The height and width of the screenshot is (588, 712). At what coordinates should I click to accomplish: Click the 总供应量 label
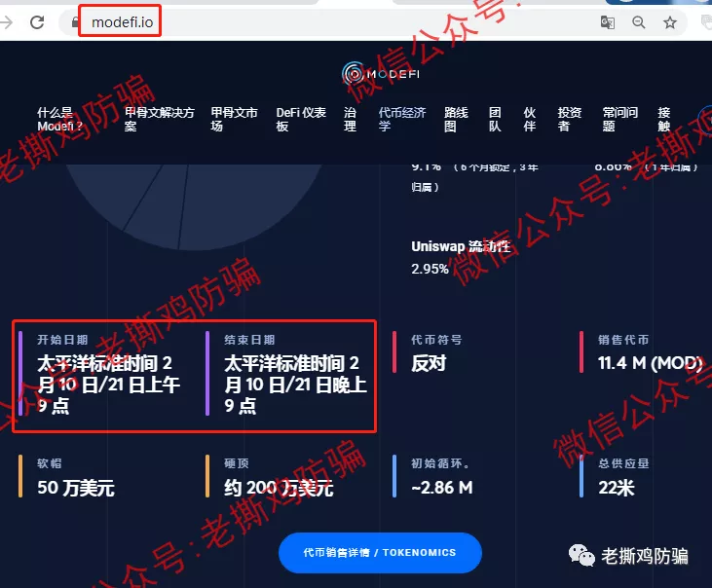(623, 463)
